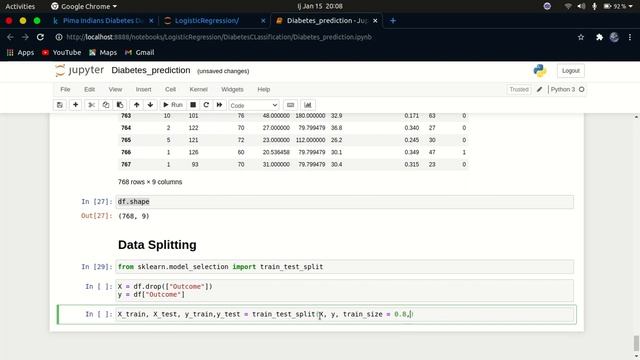Close the LogisticRegression/ tab

click(263, 20)
